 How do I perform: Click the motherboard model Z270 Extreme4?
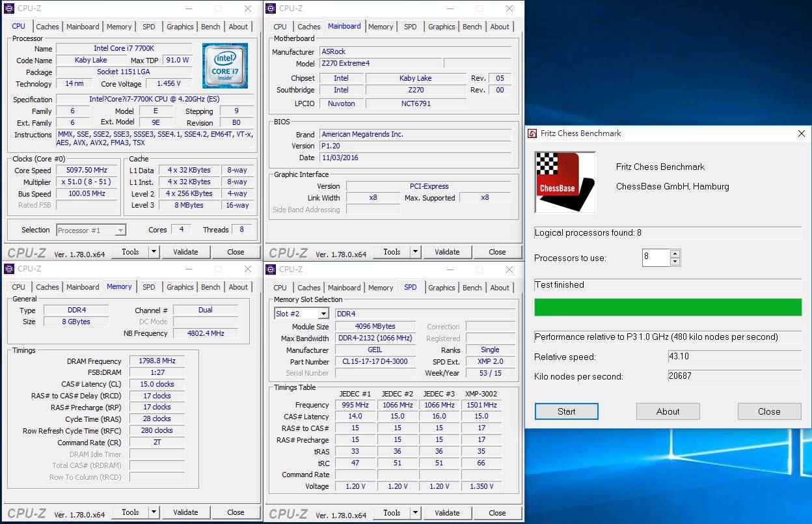point(381,63)
